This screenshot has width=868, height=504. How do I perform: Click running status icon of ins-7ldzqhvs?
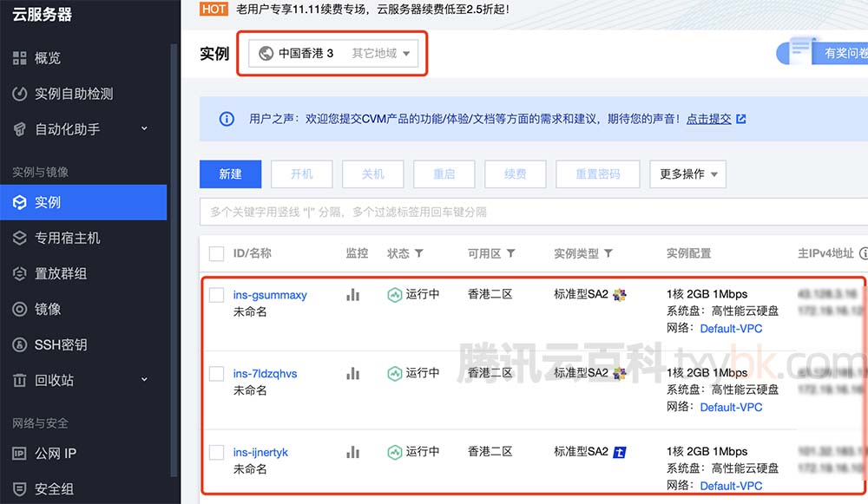(395, 373)
